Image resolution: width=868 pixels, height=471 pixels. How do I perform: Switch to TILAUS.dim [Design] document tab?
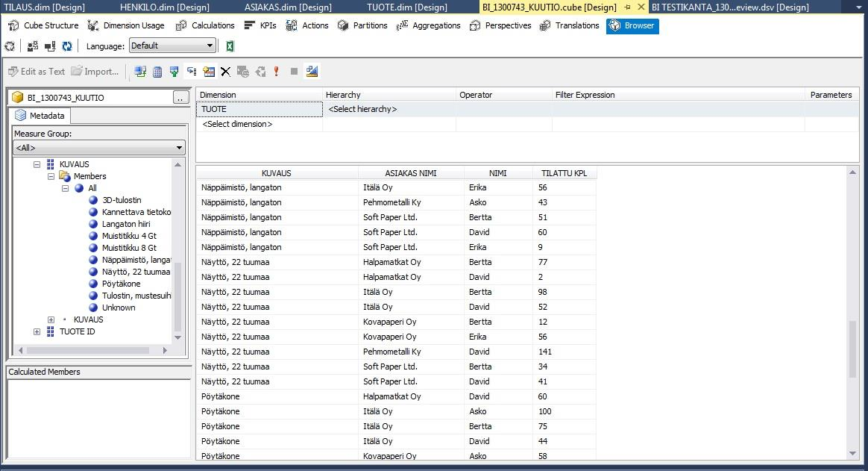[44, 7]
